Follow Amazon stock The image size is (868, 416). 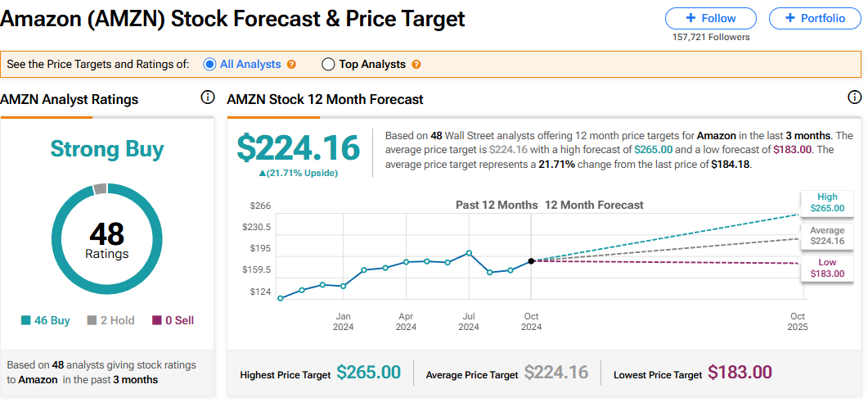(710, 18)
